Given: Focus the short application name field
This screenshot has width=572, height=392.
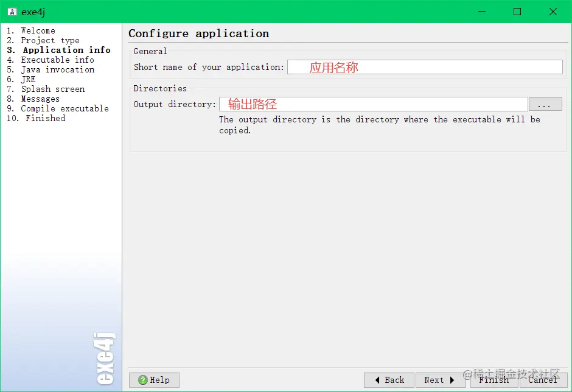Looking at the screenshot, I should coord(425,67).
